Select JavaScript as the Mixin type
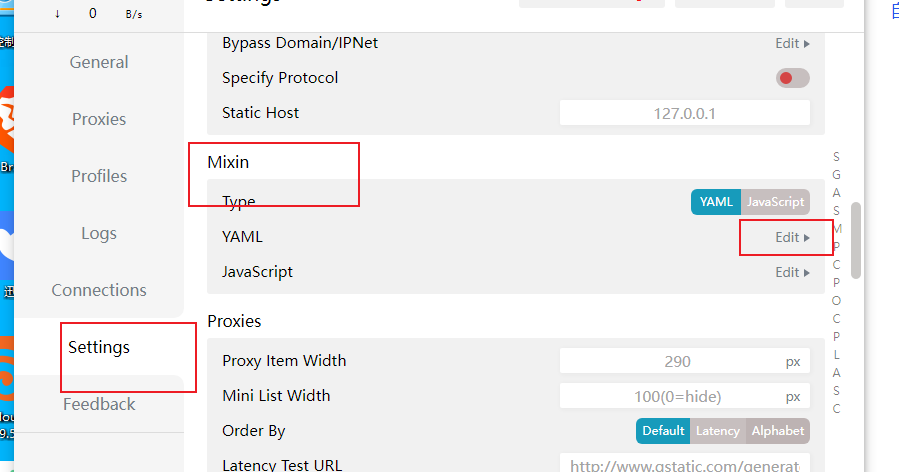This screenshot has height=472, width=899. (x=776, y=202)
